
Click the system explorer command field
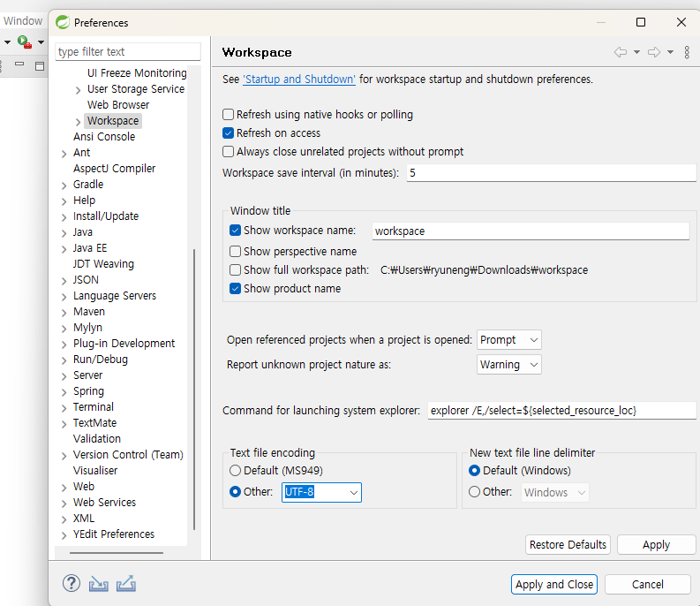pos(561,410)
